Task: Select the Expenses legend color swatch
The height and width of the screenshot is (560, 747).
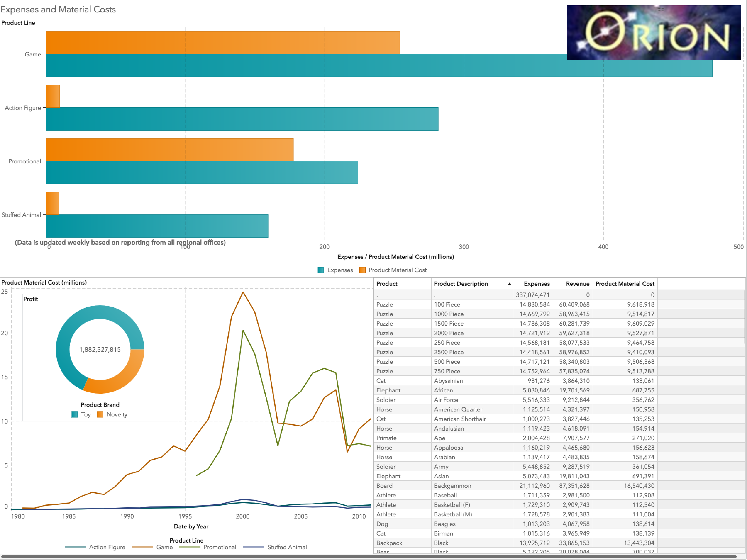Action: click(x=321, y=270)
